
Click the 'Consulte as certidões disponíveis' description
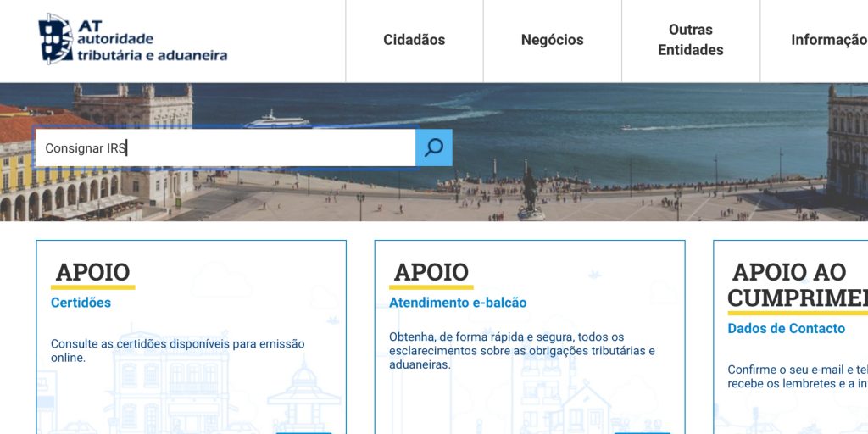tap(177, 351)
